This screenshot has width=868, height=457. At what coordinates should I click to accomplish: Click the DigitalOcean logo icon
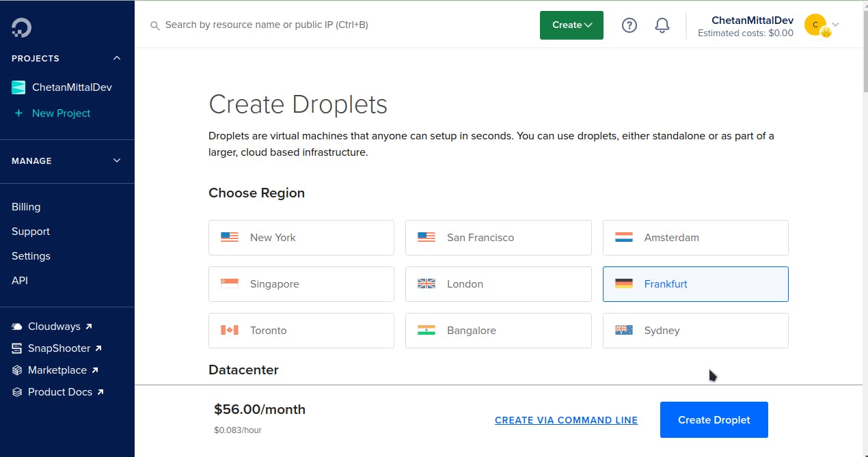[x=21, y=27]
